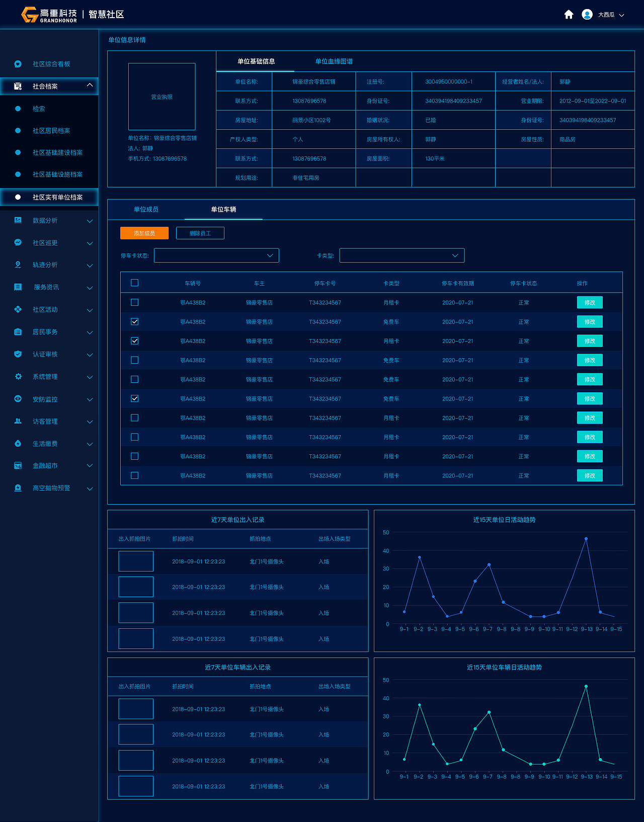This screenshot has width=644, height=822.
Task: Uncheck the second vehicle row checkbox
Action: [x=134, y=321]
